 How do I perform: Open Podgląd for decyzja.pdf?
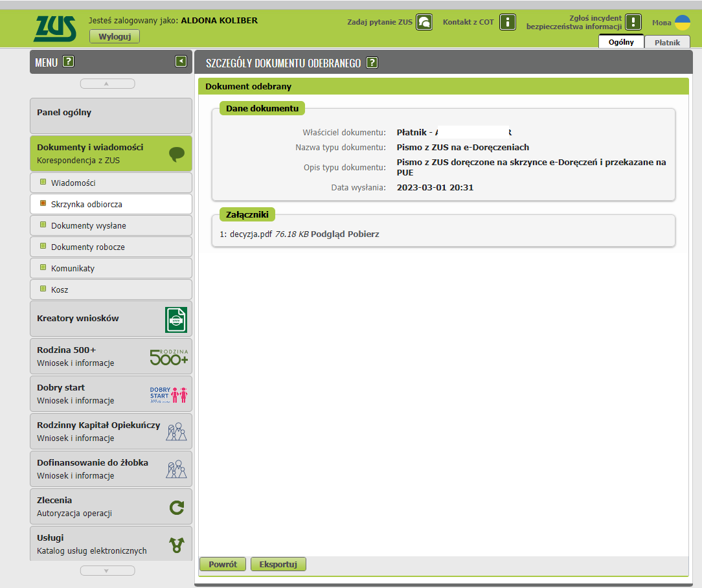tap(329, 234)
